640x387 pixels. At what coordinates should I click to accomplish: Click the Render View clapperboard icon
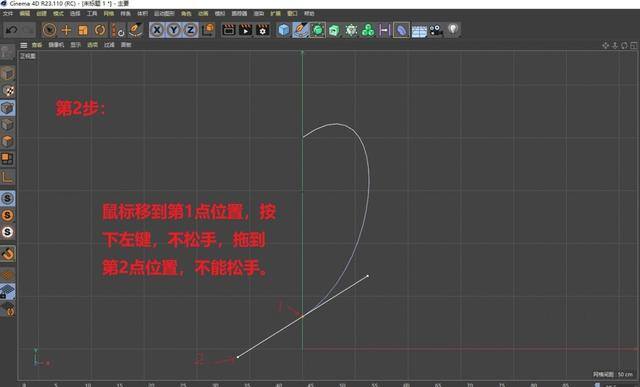229,30
